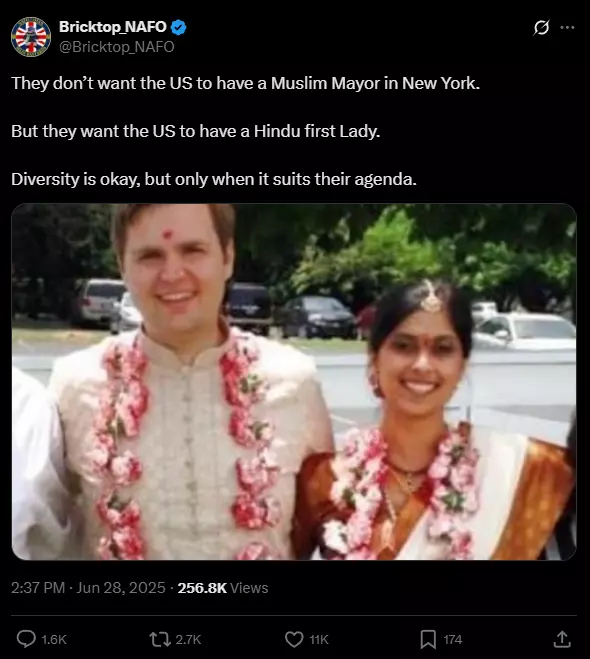This screenshot has height=659, width=590.
Task: Bookmark this post
Action: coord(428,639)
